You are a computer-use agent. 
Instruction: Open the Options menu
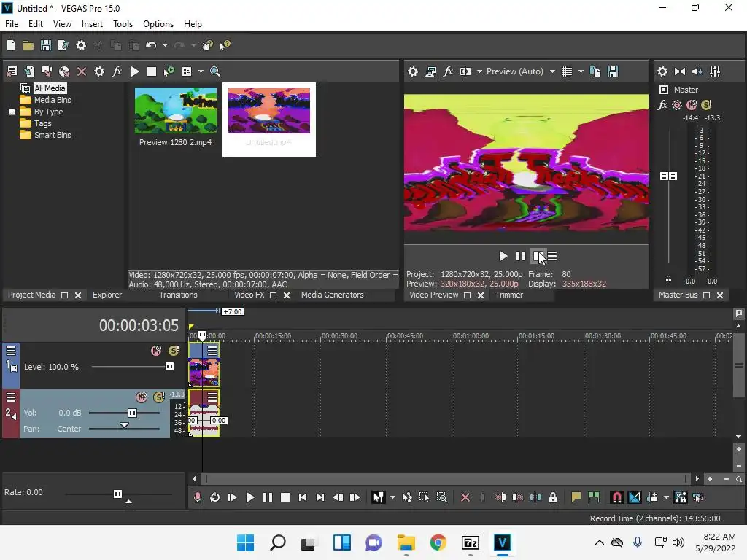click(x=158, y=24)
